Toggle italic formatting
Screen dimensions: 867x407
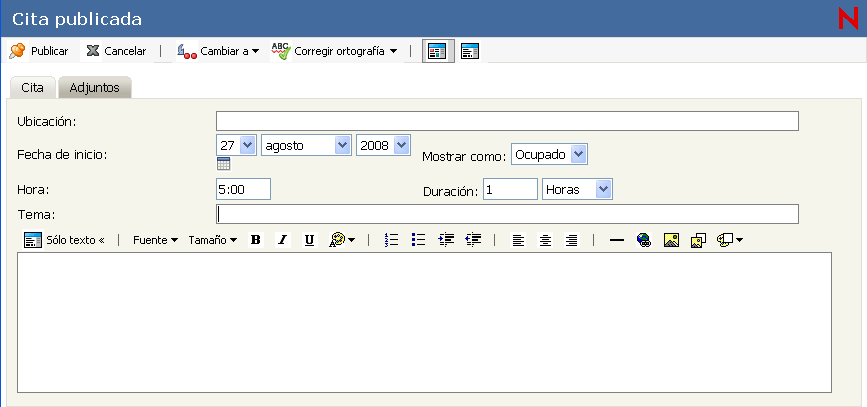tap(283, 240)
